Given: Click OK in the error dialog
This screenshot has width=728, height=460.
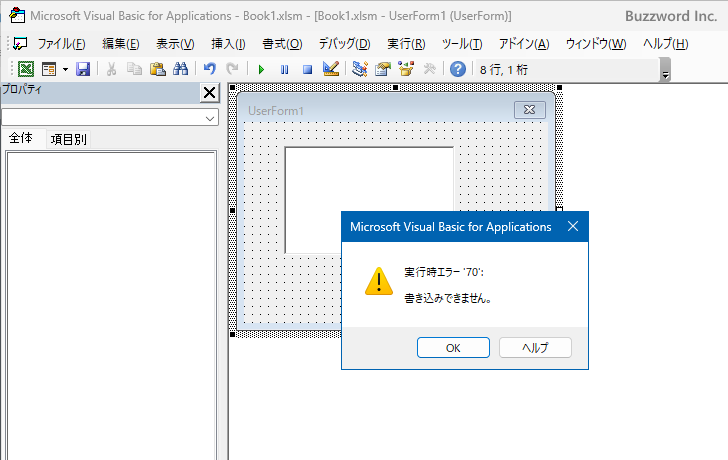Looking at the screenshot, I should click(x=453, y=348).
